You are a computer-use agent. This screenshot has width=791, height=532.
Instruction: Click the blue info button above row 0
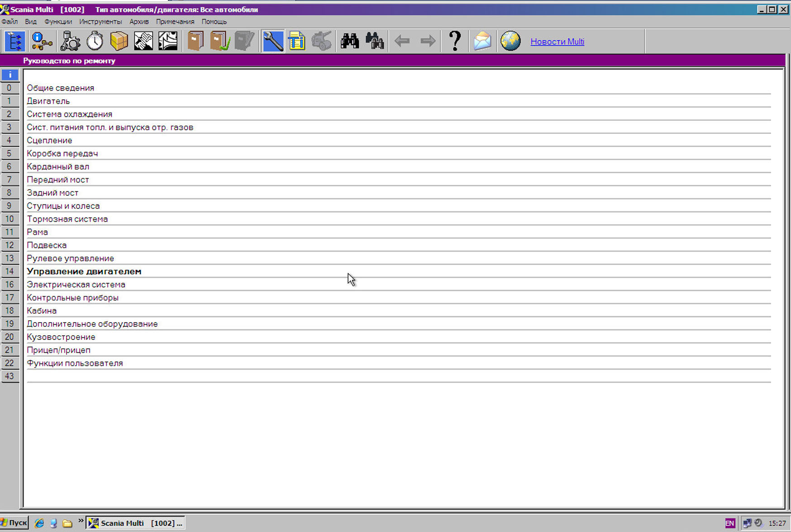click(x=10, y=75)
